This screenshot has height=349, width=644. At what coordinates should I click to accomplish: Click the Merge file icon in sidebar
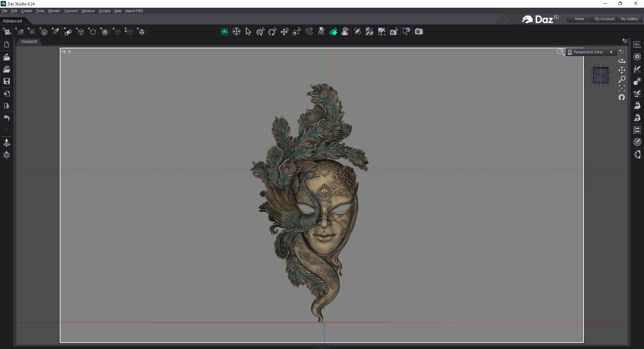(6, 69)
